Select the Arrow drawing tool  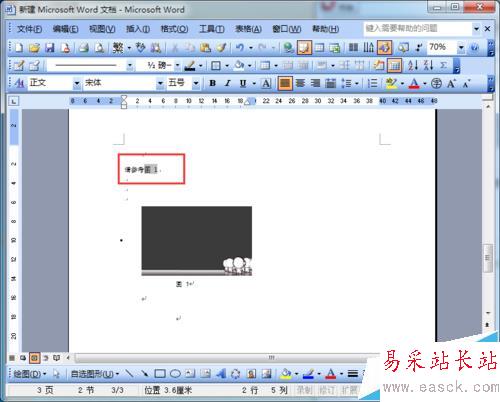point(144,374)
